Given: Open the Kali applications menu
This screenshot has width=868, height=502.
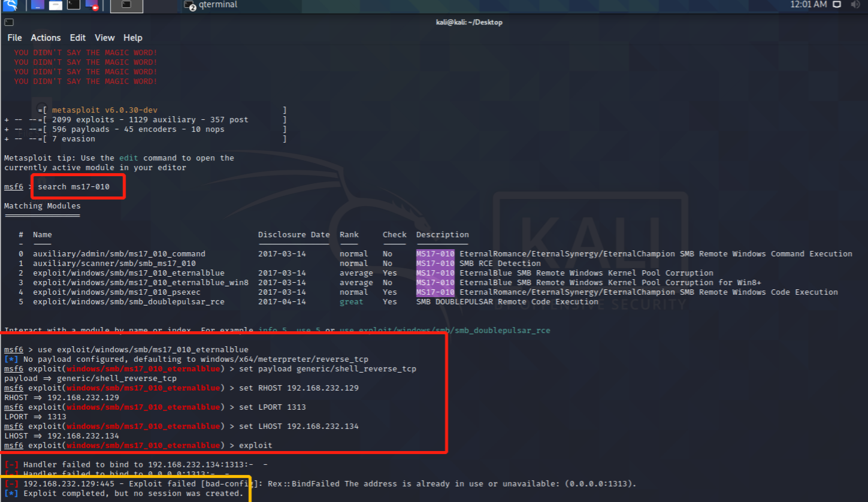Looking at the screenshot, I should click(x=11, y=5).
